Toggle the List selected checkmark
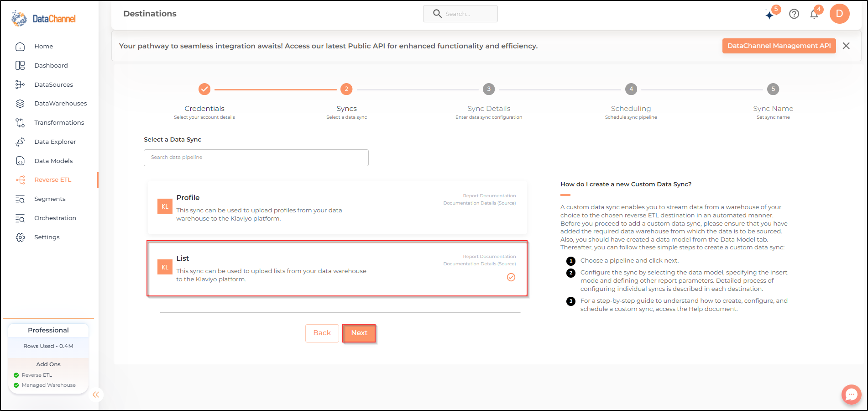This screenshot has height=411, width=868. click(511, 277)
